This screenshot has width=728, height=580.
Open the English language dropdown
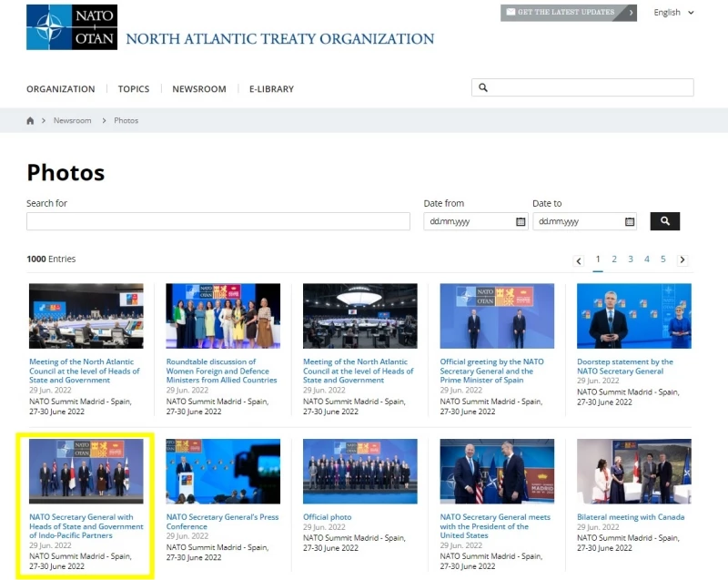(x=673, y=13)
